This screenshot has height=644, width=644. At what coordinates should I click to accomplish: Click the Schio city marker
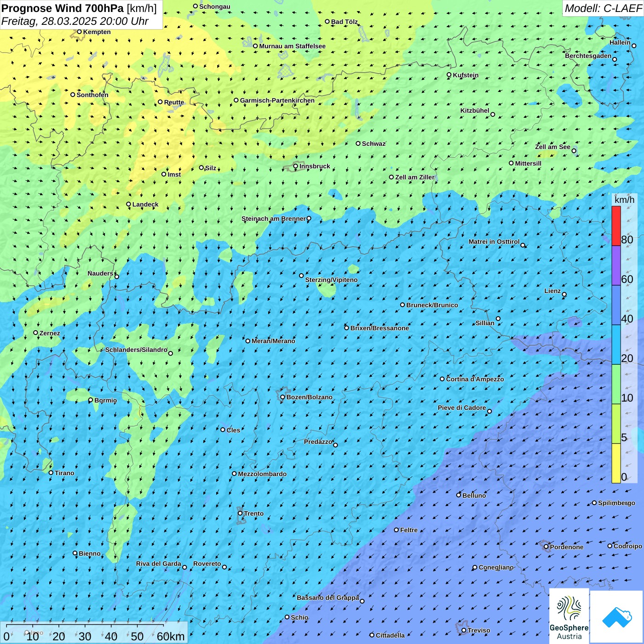(287, 617)
